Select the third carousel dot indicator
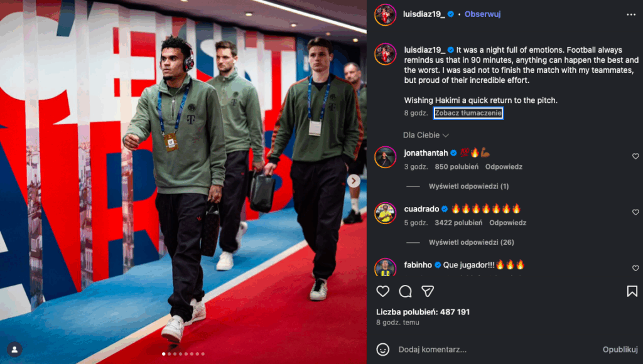 click(175, 354)
